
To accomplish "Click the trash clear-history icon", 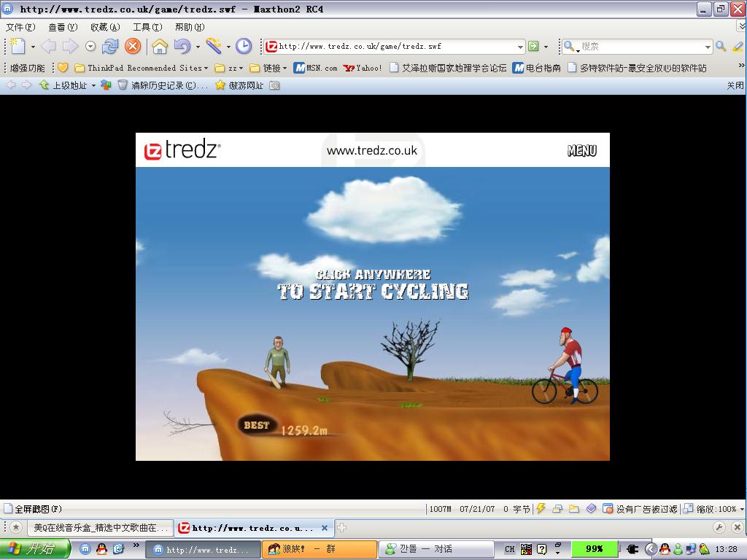I will [123, 85].
